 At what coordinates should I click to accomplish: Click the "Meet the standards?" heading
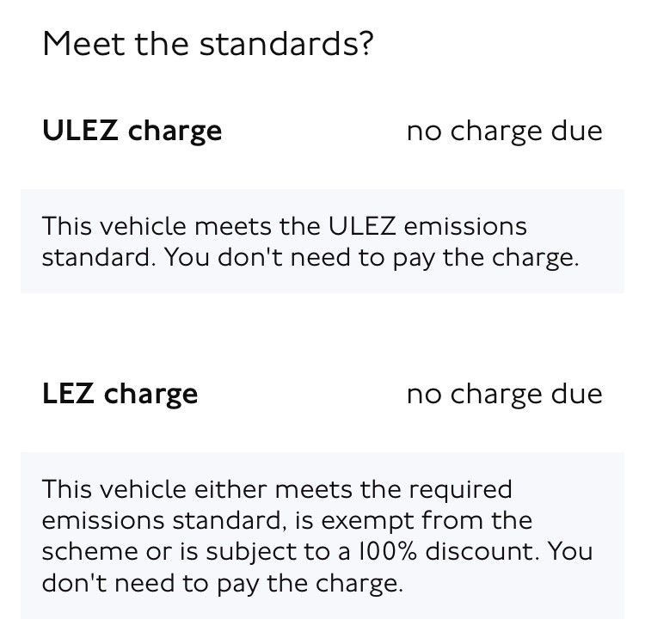tap(207, 43)
